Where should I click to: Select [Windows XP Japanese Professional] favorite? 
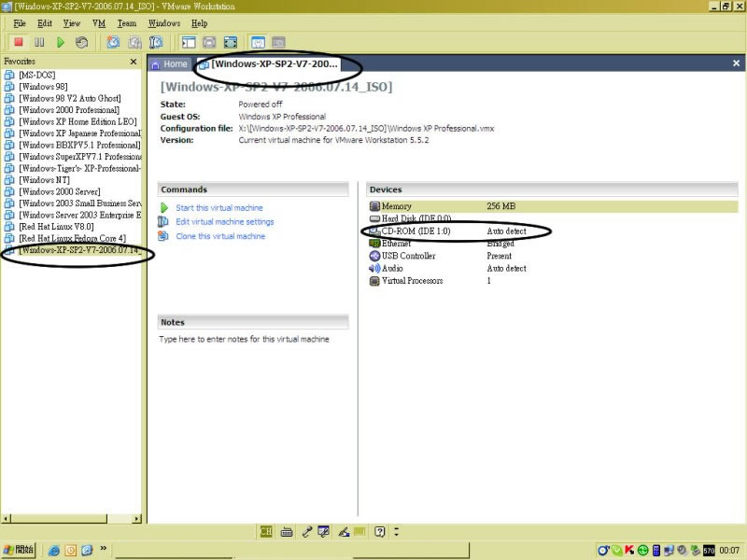coord(80,133)
